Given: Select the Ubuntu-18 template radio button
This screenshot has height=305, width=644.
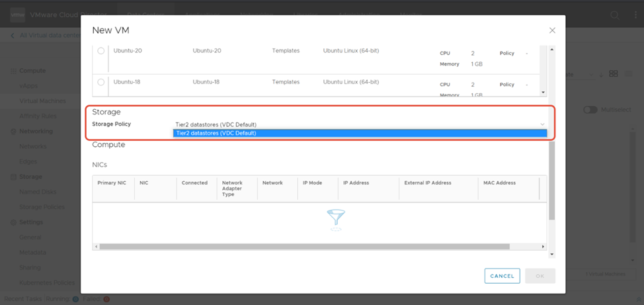Looking at the screenshot, I should [x=101, y=83].
